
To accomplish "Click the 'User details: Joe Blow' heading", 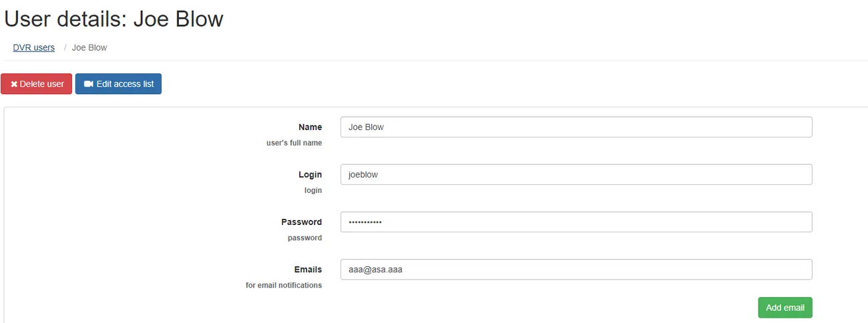I will point(114,19).
